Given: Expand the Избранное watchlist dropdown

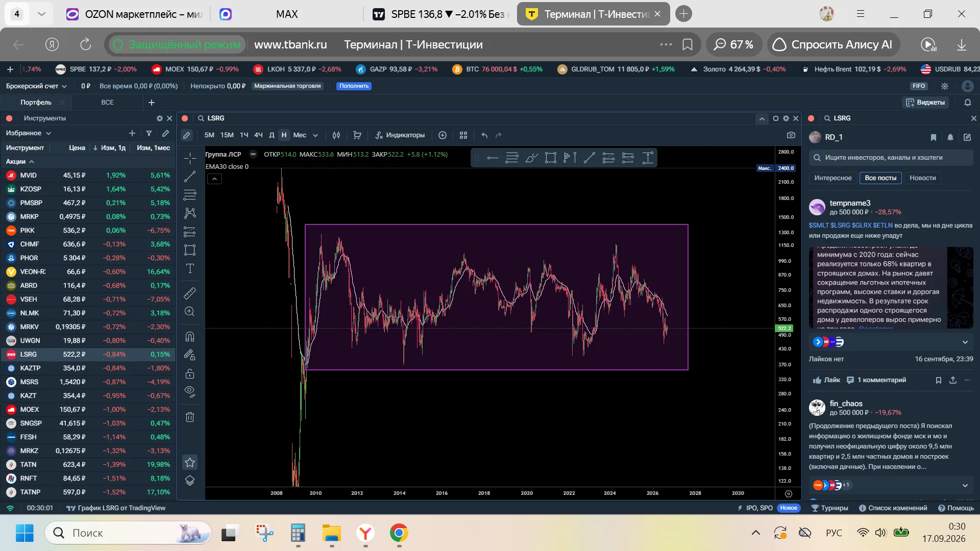Looking at the screenshot, I should click(x=29, y=133).
